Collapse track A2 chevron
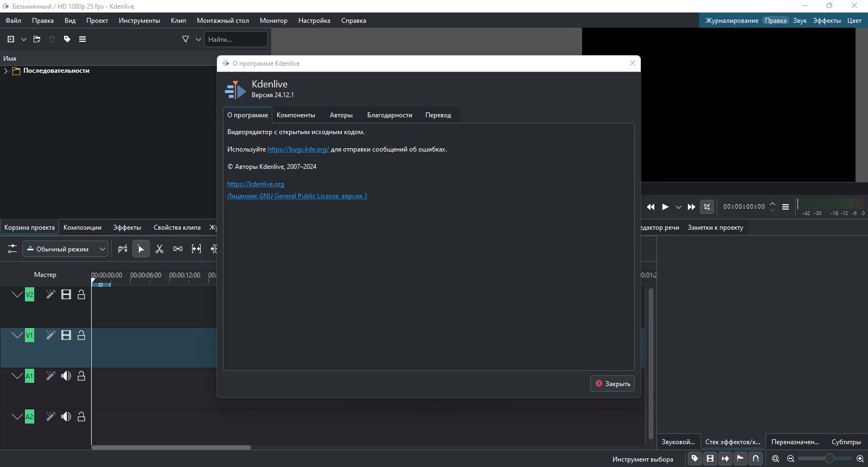 pos(17,416)
